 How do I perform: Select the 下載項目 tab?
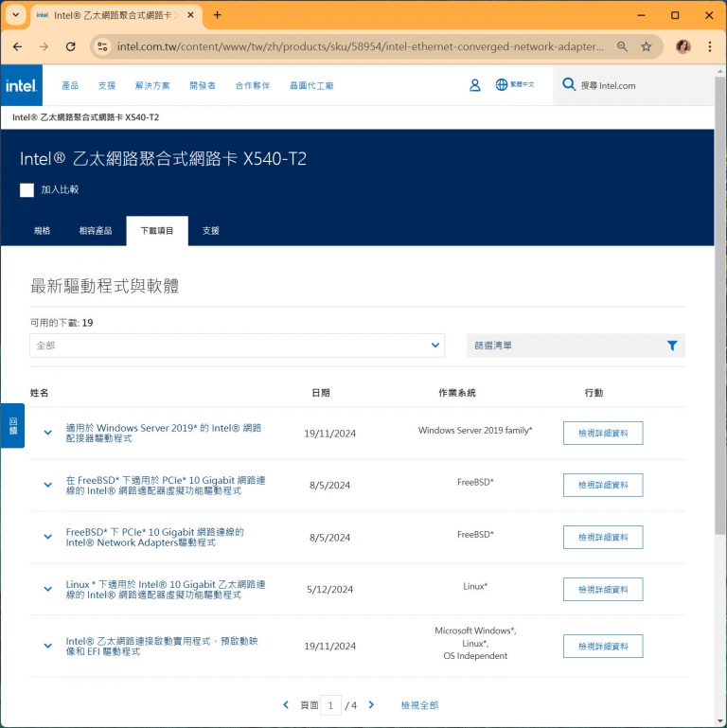pos(157,231)
